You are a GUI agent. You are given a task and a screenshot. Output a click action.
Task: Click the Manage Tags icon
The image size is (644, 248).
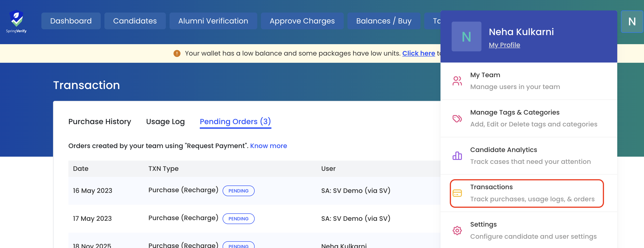point(457,118)
